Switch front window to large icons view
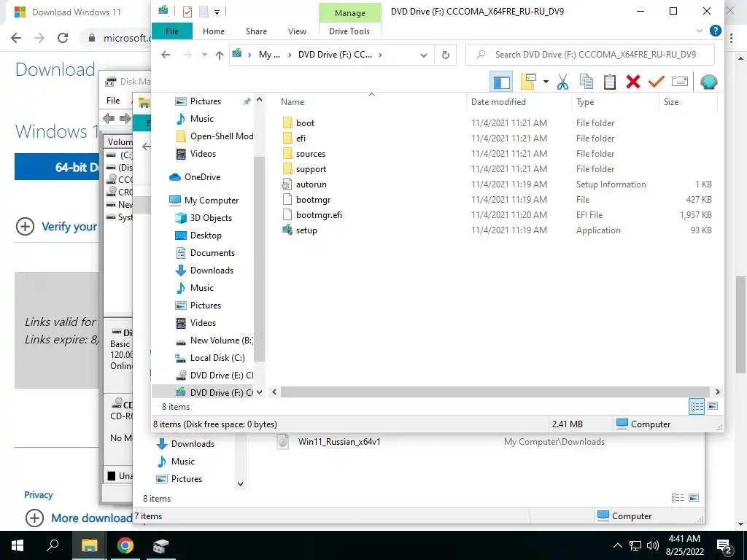 [x=713, y=406]
